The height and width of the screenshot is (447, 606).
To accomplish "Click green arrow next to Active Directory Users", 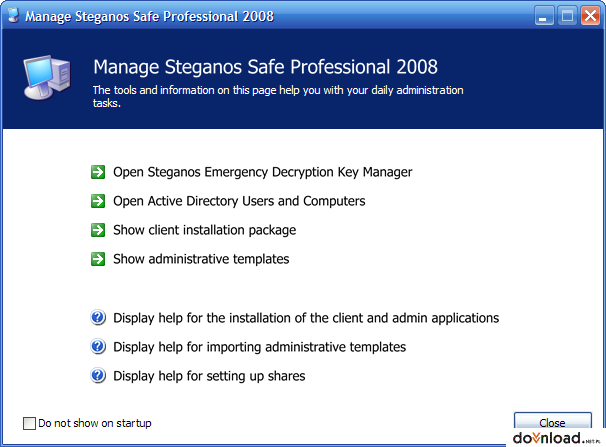I will click(x=98, y=201).
